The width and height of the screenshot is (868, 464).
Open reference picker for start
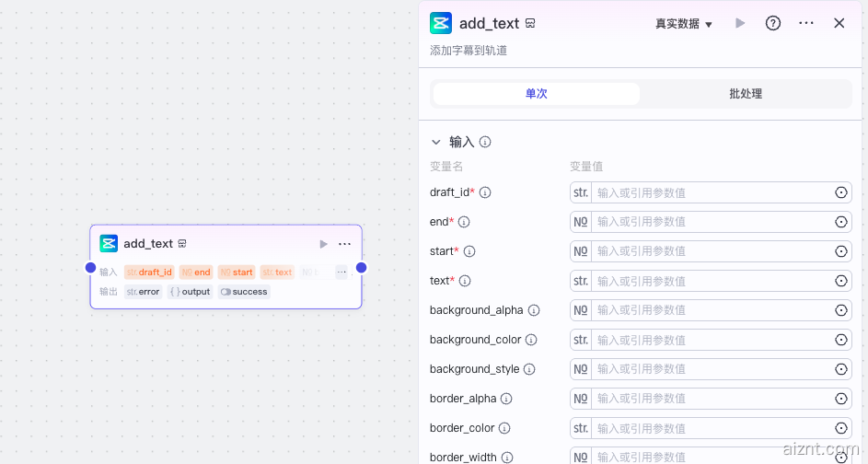[841, 251]
